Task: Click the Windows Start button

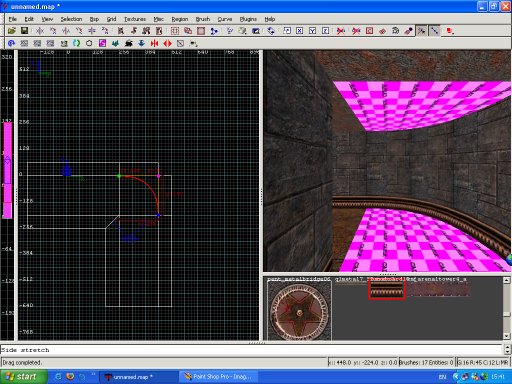Action: (23, 377)
